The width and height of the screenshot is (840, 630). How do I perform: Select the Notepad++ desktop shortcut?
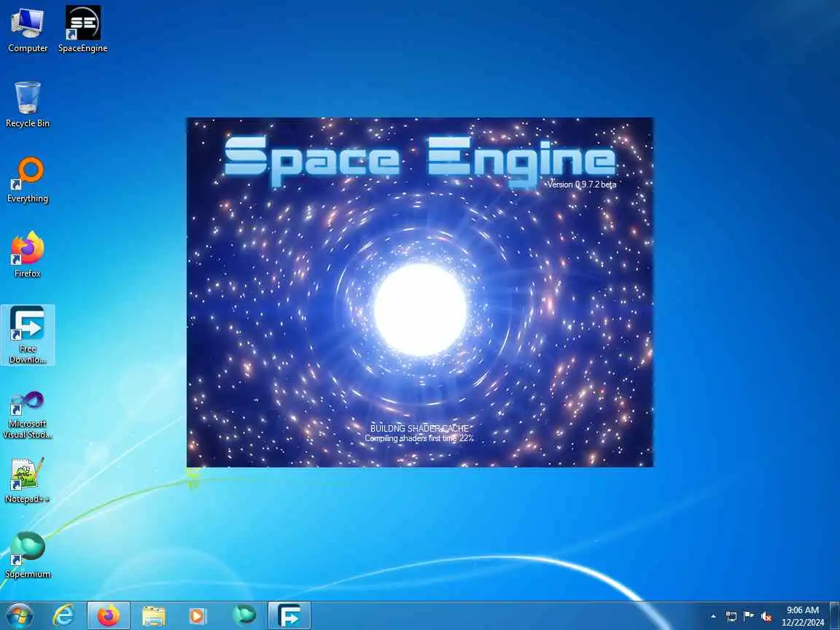tap(27, 481)
